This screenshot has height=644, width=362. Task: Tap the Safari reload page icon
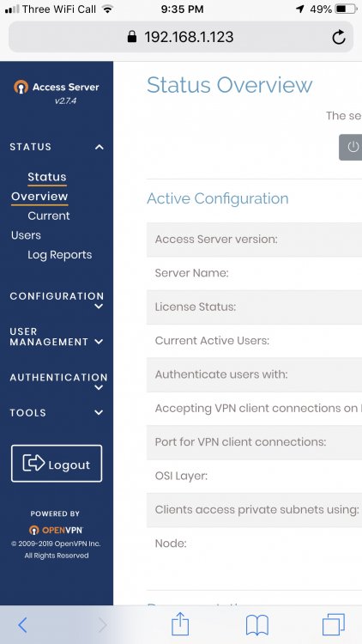pos(339,38)
